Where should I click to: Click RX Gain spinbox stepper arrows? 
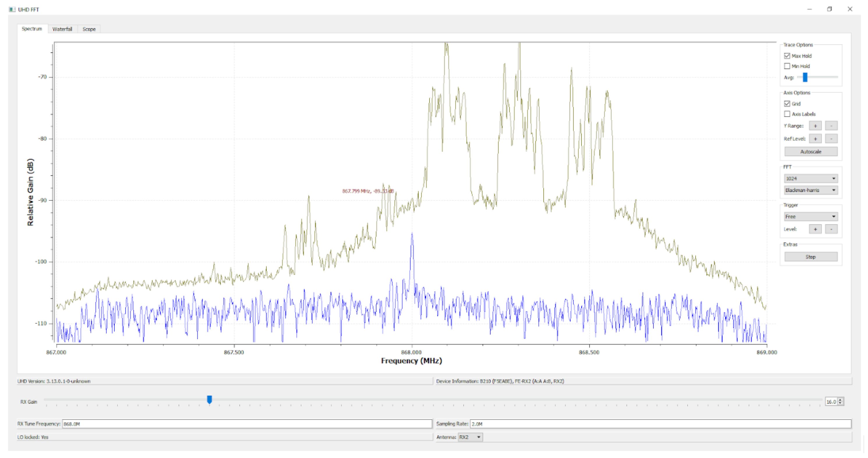(840, 401)
